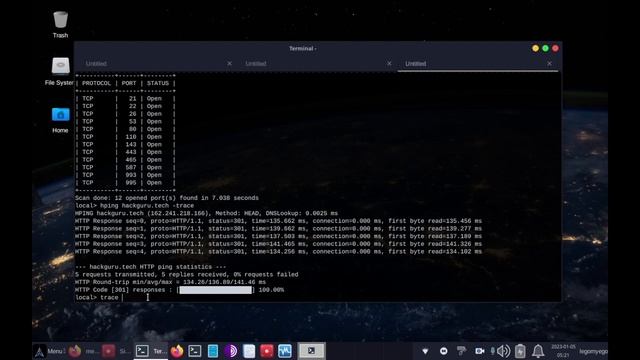Click port 443 in the scan table

click(131, 152)
